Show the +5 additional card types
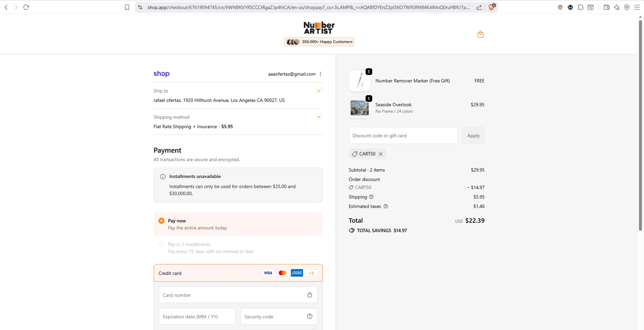 click(x=312, y=273)
